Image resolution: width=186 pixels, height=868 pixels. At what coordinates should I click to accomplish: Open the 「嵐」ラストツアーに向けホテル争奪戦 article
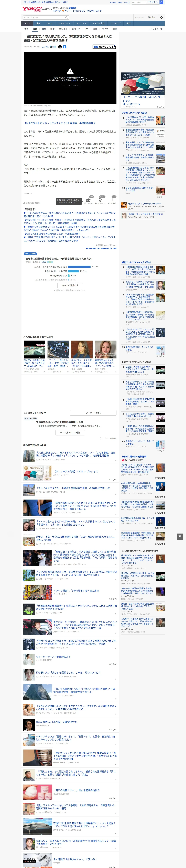point(76,807)
